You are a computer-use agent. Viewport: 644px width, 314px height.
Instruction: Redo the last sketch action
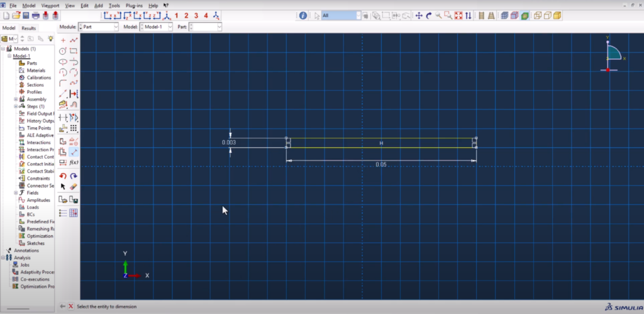74,176
